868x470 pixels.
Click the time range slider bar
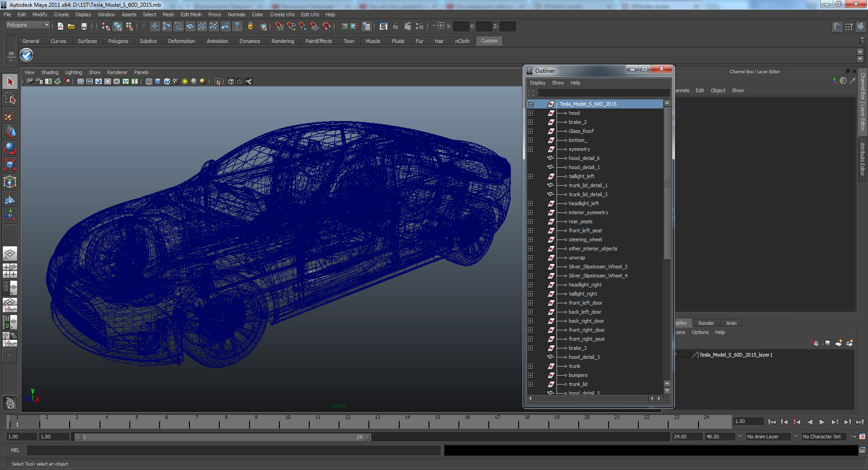pyautogui.click(x=222, y=437)
